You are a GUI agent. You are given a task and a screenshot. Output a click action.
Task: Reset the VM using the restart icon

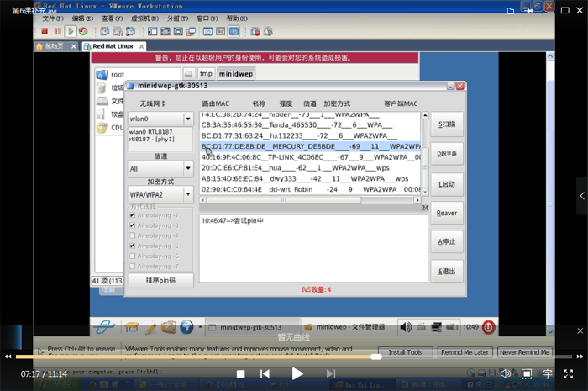[x=83, y=31]
